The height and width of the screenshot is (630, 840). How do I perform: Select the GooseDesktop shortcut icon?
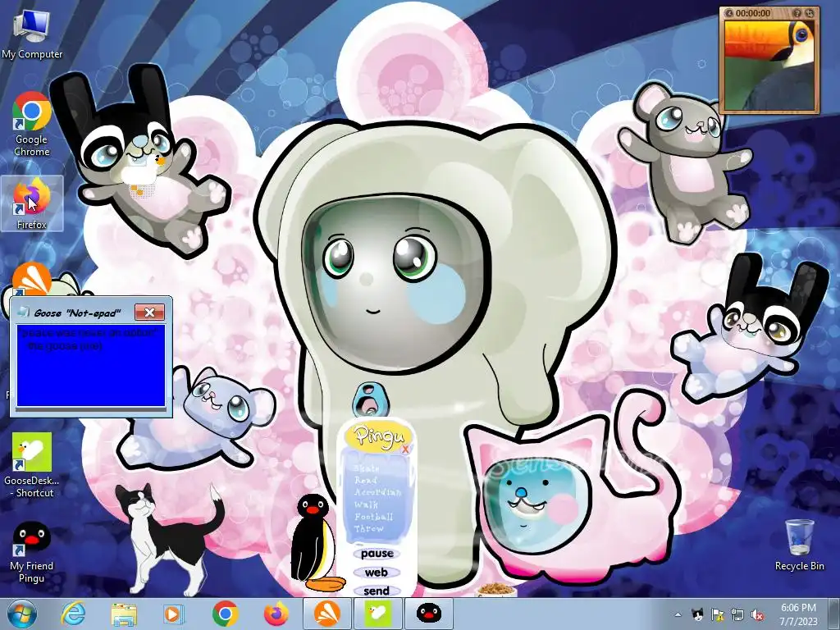pyautogui.click(x=32, y=465)
